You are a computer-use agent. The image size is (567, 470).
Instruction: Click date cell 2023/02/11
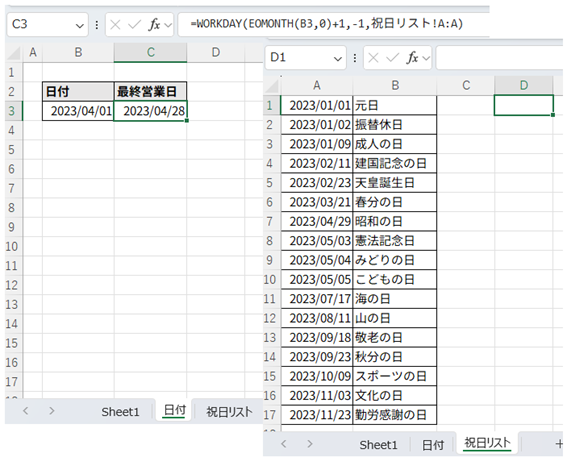317,163
